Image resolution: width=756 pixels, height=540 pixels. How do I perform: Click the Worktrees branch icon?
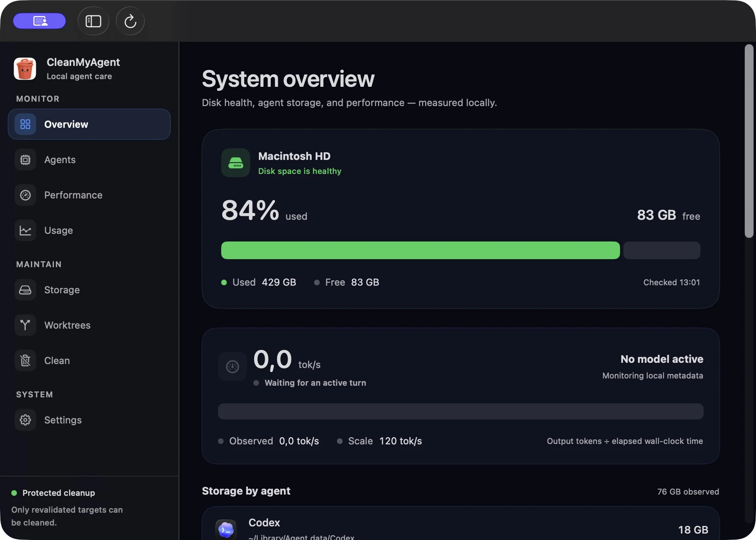pos(25,325)
